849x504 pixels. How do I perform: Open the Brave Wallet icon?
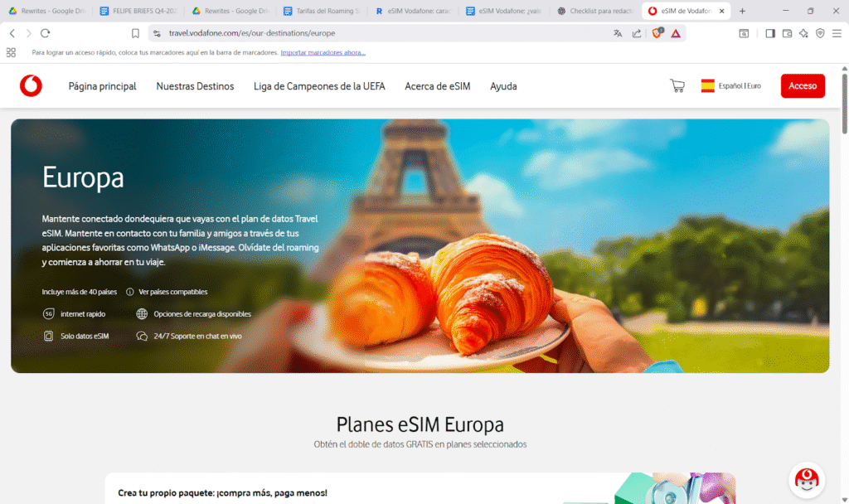(787, 33)
